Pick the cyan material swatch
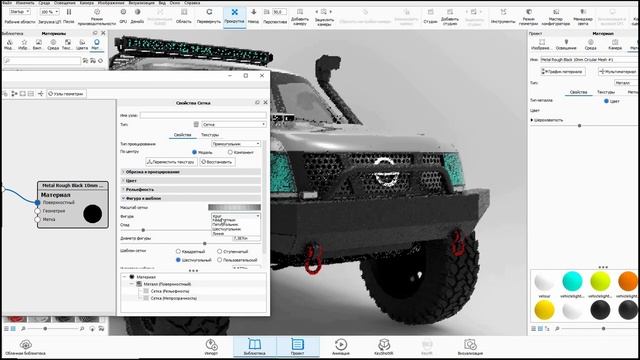Viewport: 640px width, 360px height. (x=572, y=281)
